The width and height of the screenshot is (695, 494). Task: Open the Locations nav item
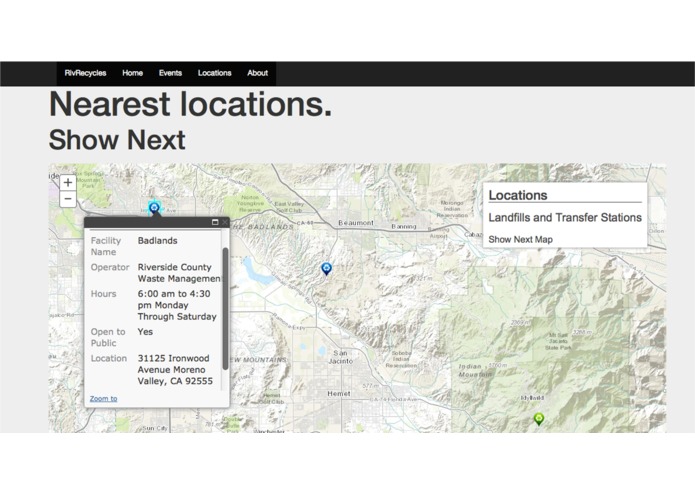coord(215,73)
